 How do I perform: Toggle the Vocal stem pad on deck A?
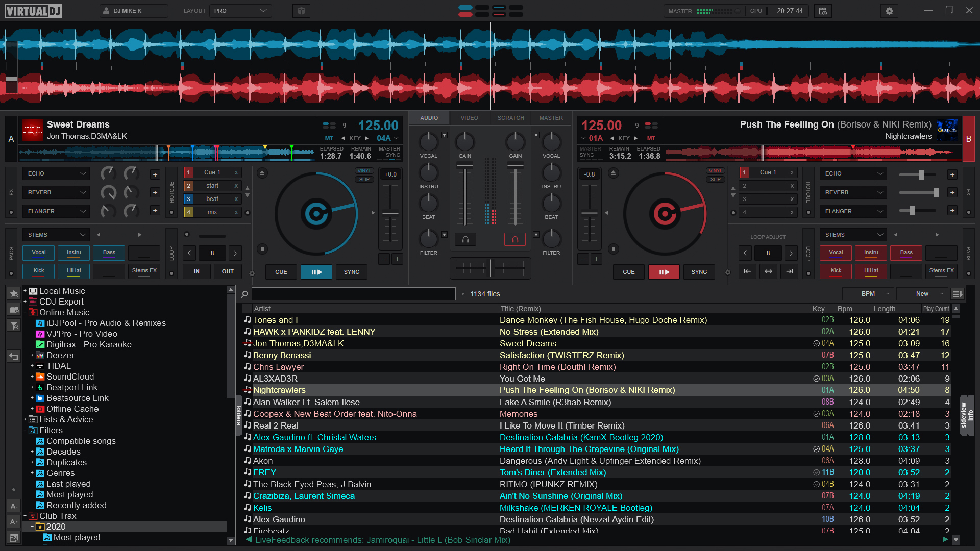(38, 253)
